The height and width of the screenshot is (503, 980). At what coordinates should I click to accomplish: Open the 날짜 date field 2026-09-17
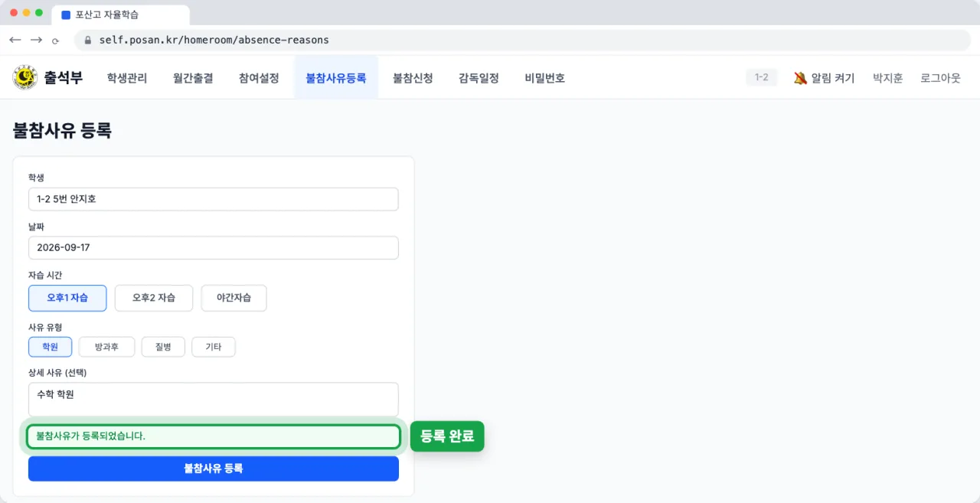[x=214, y=248]
